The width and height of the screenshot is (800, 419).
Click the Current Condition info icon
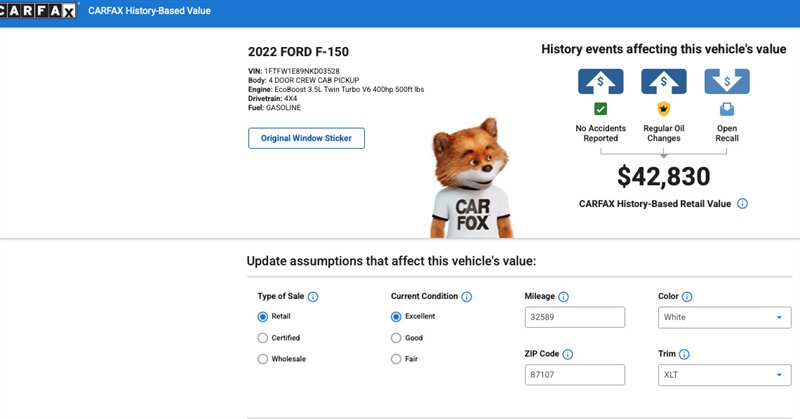click(x=467, y=297)
